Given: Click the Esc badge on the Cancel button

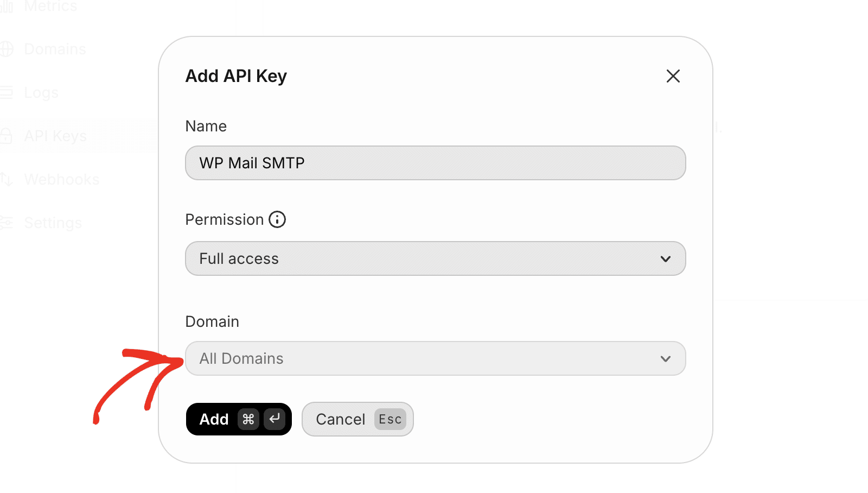Looking at the screenshot, I should (390, 419).
